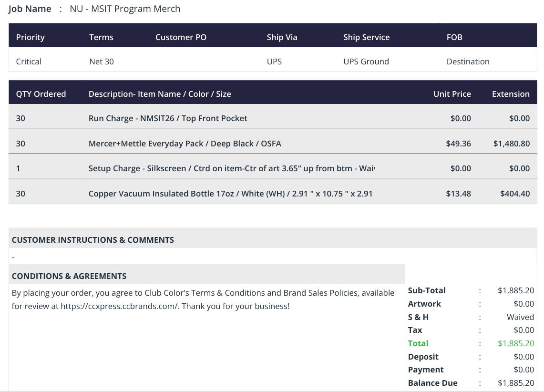
Task: Click the 'Extension' column header
Action: click(511, 94)
